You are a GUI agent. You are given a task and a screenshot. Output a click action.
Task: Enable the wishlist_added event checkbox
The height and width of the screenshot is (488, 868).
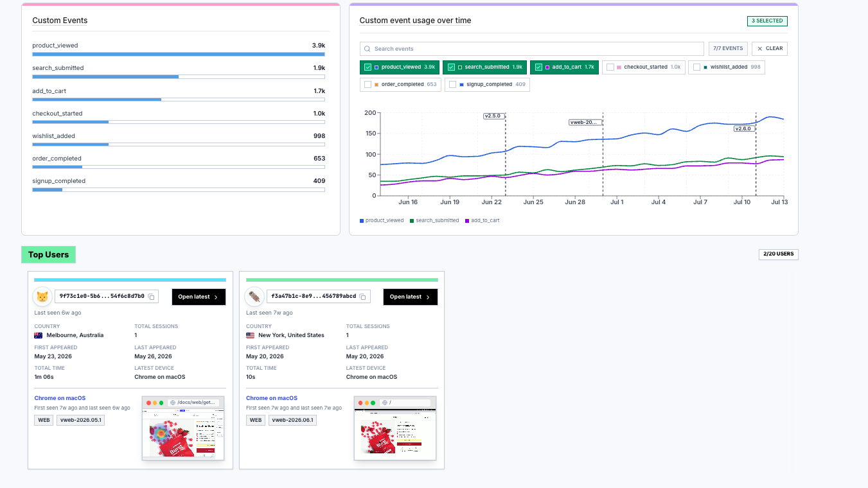[696, 67]
